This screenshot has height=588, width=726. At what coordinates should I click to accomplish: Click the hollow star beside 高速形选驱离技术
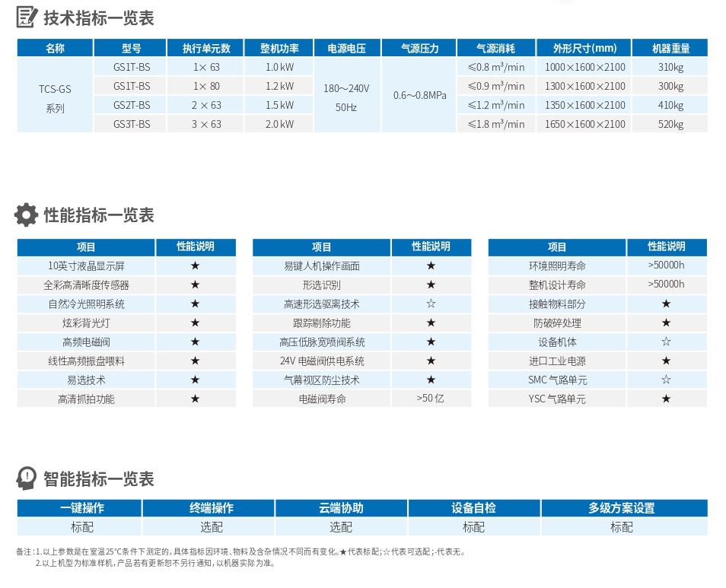pos(431,304)
